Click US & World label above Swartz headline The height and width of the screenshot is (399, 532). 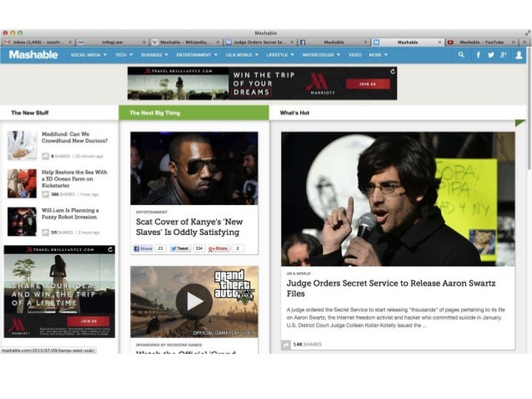[x=299, y=273]
